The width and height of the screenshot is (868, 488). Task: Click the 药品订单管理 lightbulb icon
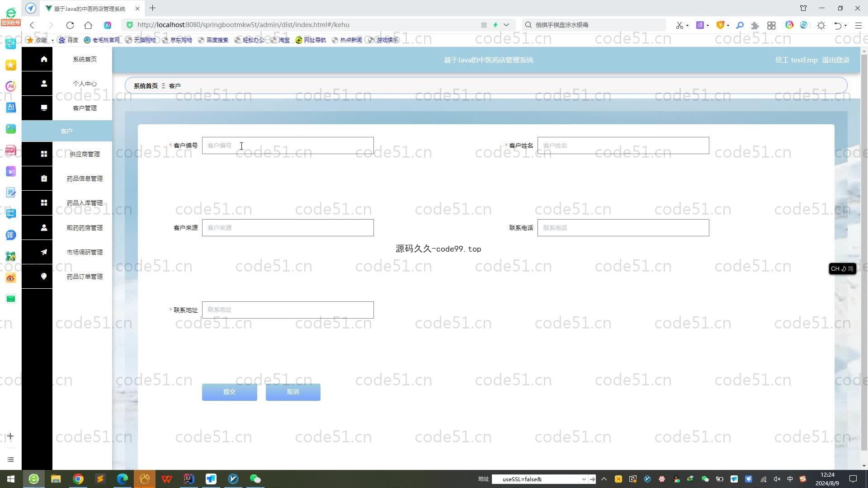[x=44, y=277]
